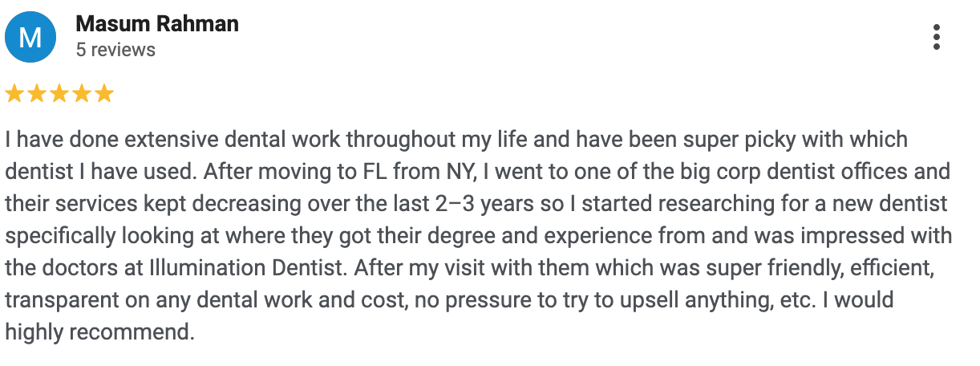
Task: Open the three-dot more options menu
Action: 936,37
